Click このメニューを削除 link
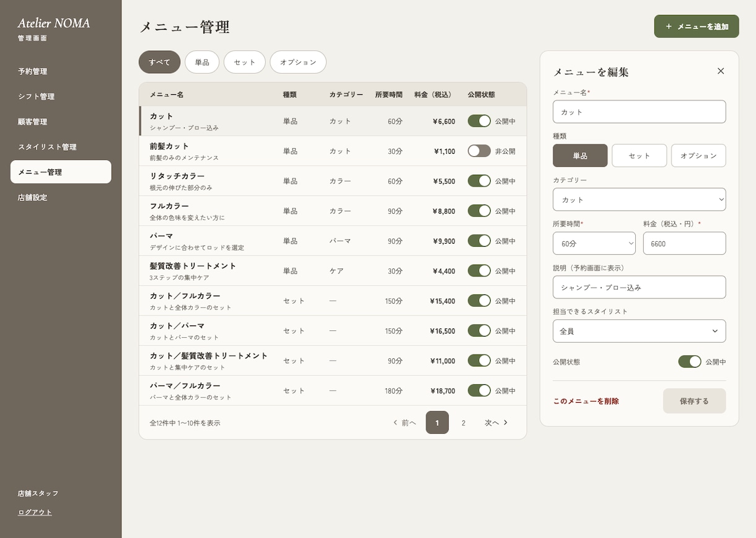This screenshot has width=756, height=538. pos(586,402)
